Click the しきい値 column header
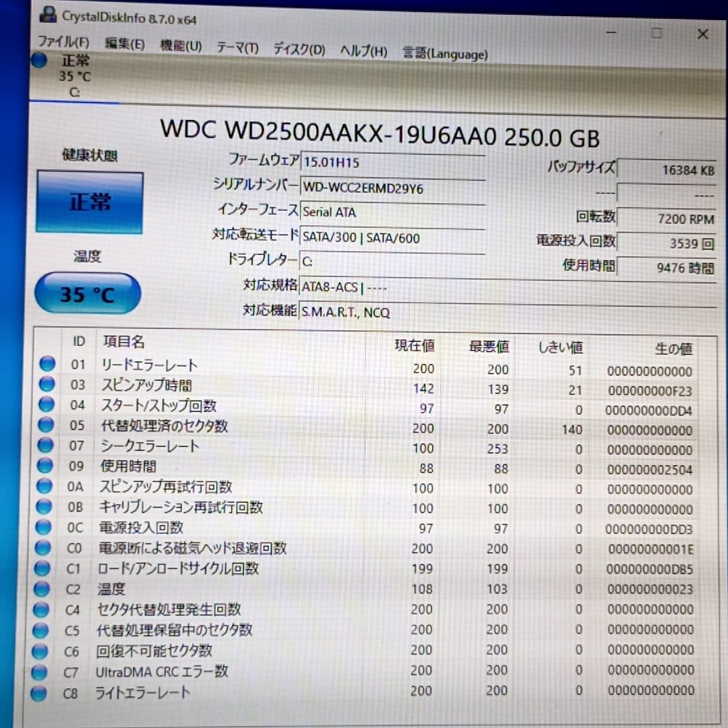The width and height of the screenshot is (728, 728). pos(560,347)
